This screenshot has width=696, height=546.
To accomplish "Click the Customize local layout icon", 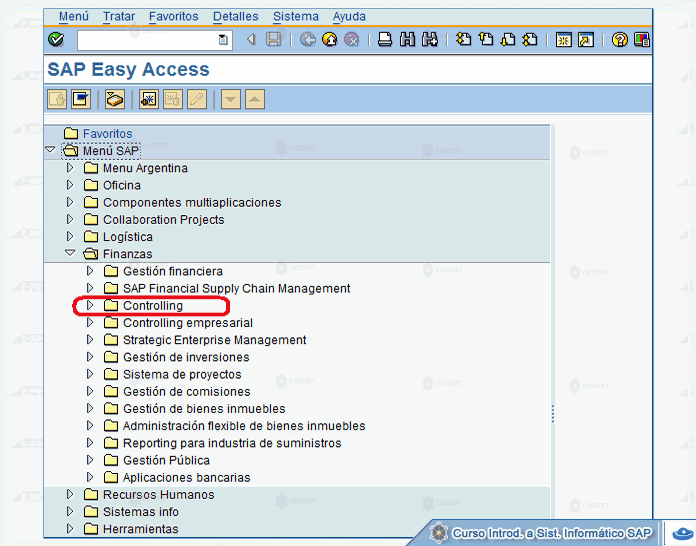I will coord(642,40).
